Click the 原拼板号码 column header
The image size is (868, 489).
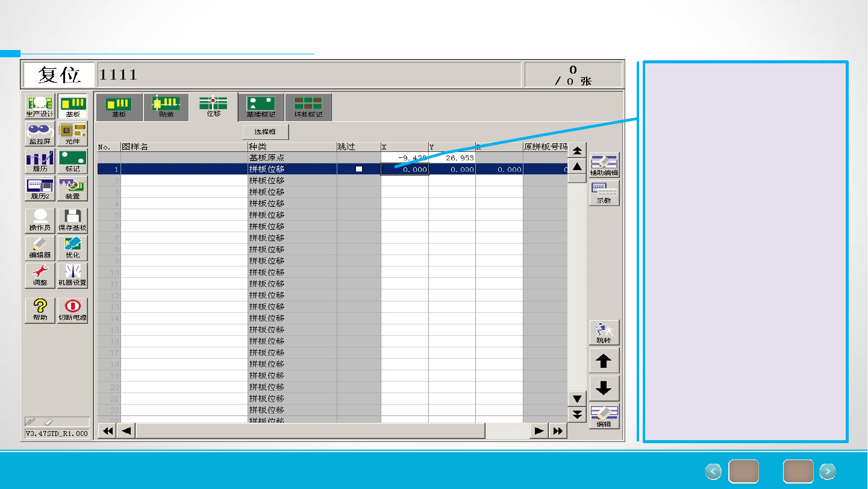pyautogui.click(x=545, y=147)
